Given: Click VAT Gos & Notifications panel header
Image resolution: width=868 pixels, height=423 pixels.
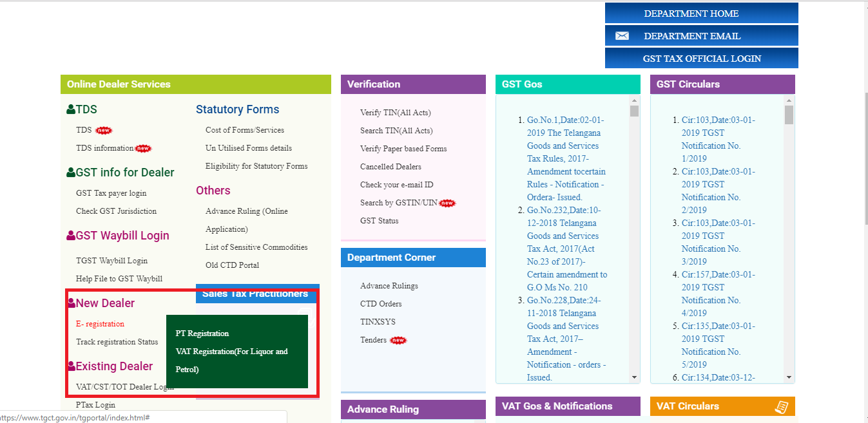Looking at the screenshot, I should [x=568, y=406].
